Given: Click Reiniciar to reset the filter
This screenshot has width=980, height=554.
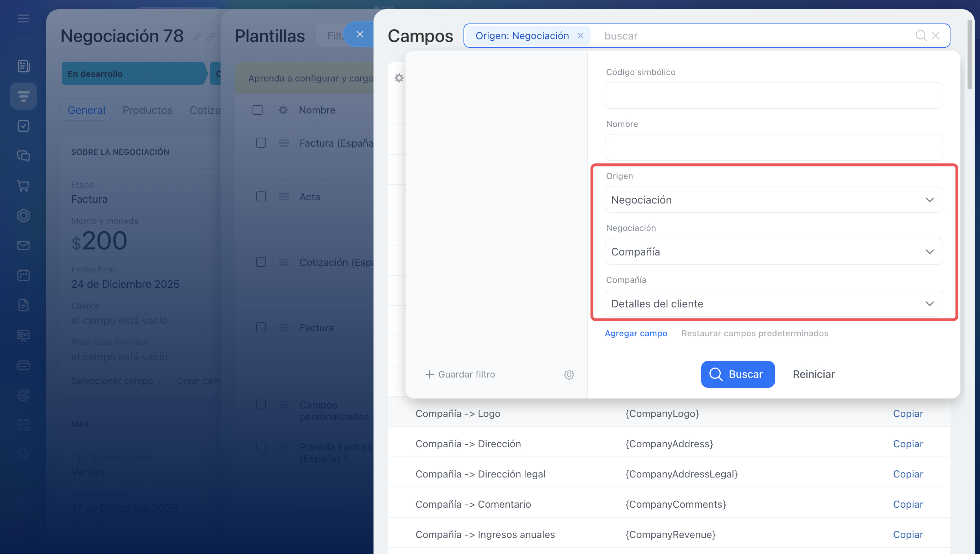Looking at the screenshot, I should (x=814, y=374).
